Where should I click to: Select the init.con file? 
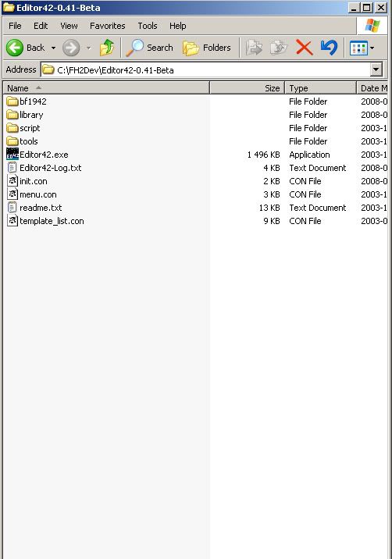pos(33,181)
